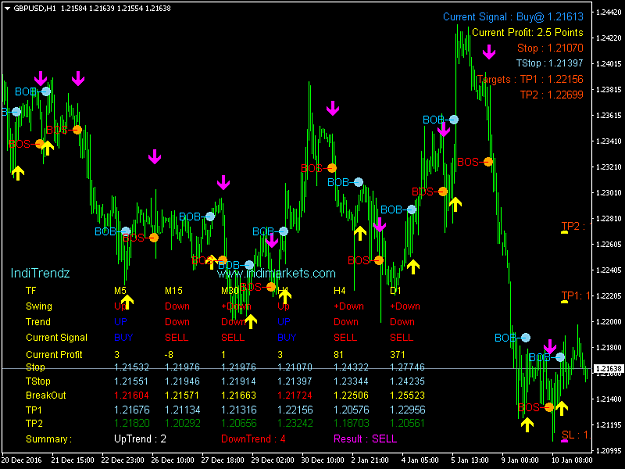Select the Trend row label
The width and height of the screenshot is (625, 469).
click(x=38, y=322)
